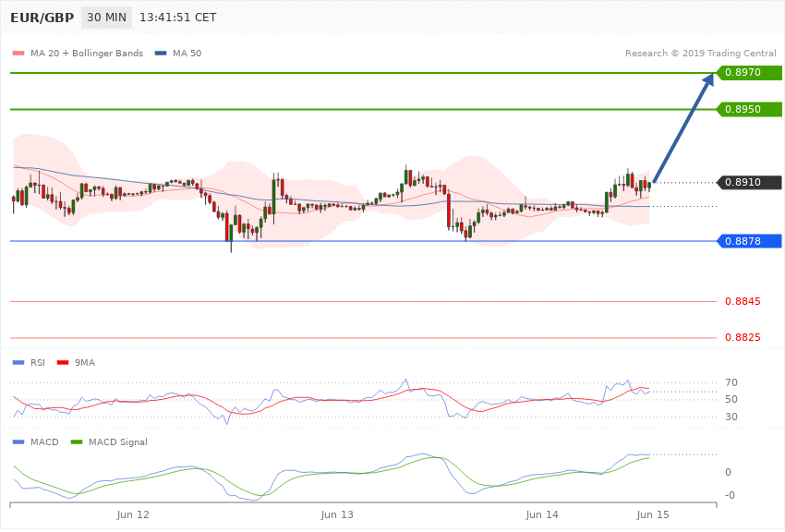Screen dimensions: 785x532
Task: Click the Jun 15 date label
Action: [x=653, y=514]
